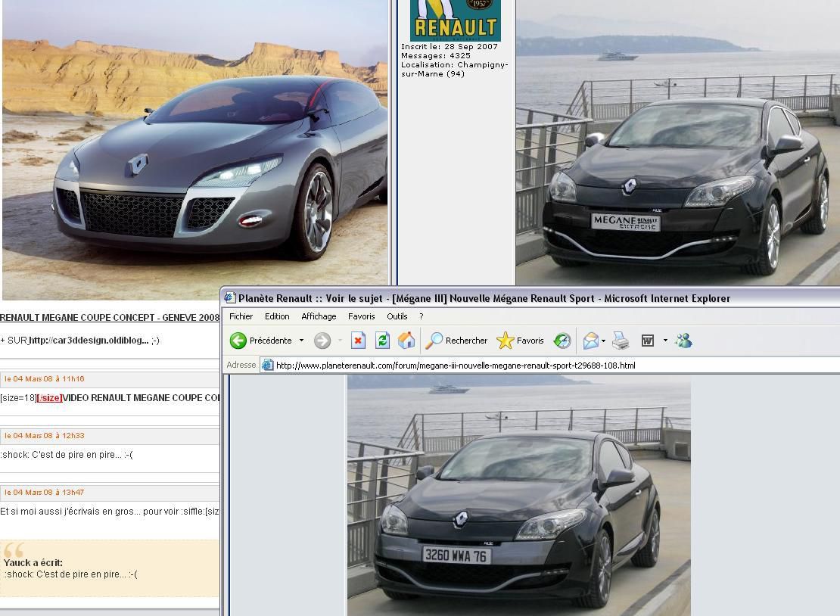Image resolution: width=840 pixels, height=616 pixels.
Task: Open the Fichier menu
Action: (x=241, y=316)
